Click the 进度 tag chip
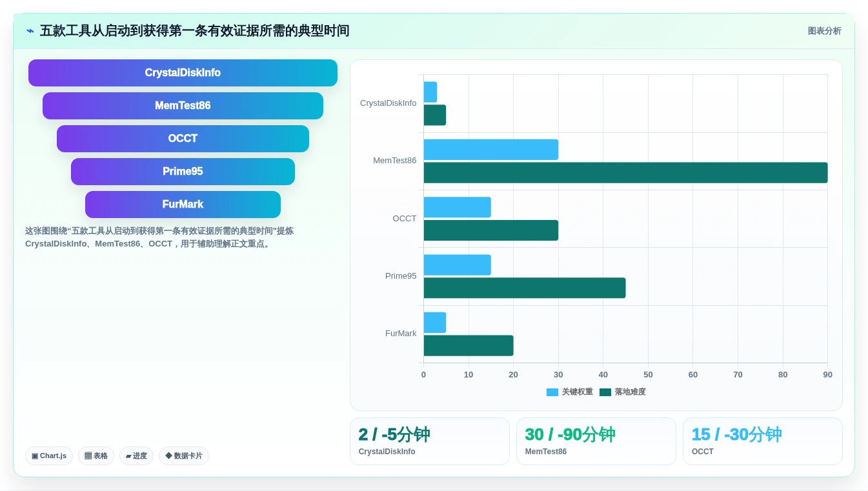The height and width of the screenshot is (491, 868). (x=136, y=456)
